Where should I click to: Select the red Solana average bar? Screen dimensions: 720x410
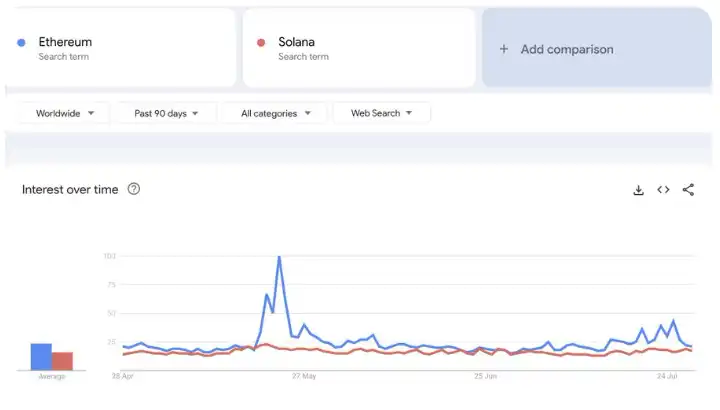pyautogui.click(x=62, y=360)
